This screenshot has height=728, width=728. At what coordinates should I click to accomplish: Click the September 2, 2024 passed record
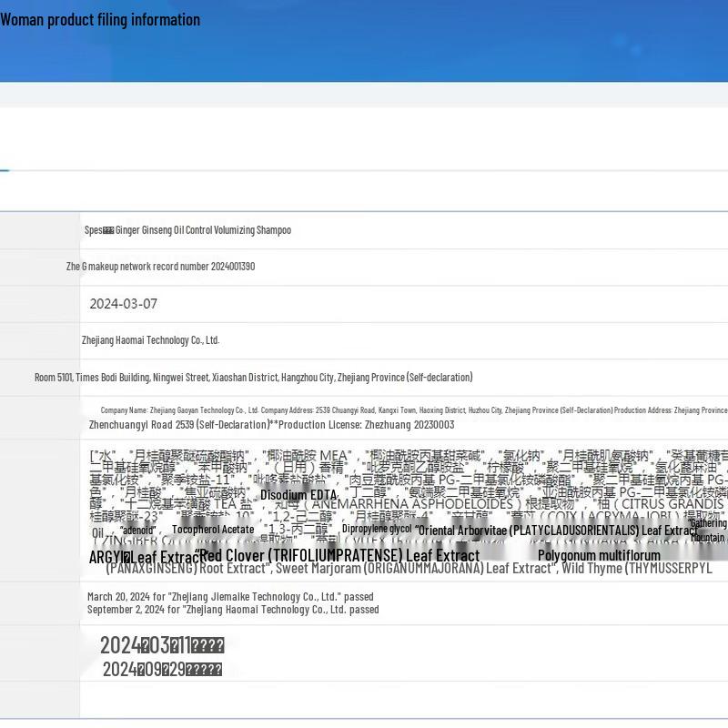[x=233, y=610]
